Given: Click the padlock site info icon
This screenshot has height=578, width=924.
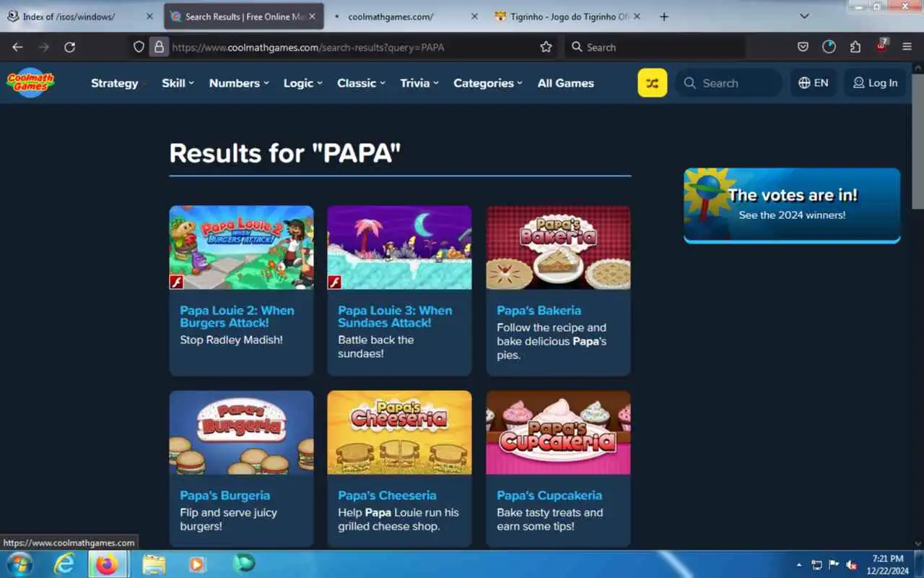Looking at the screenshot, I should click(159, 47).
